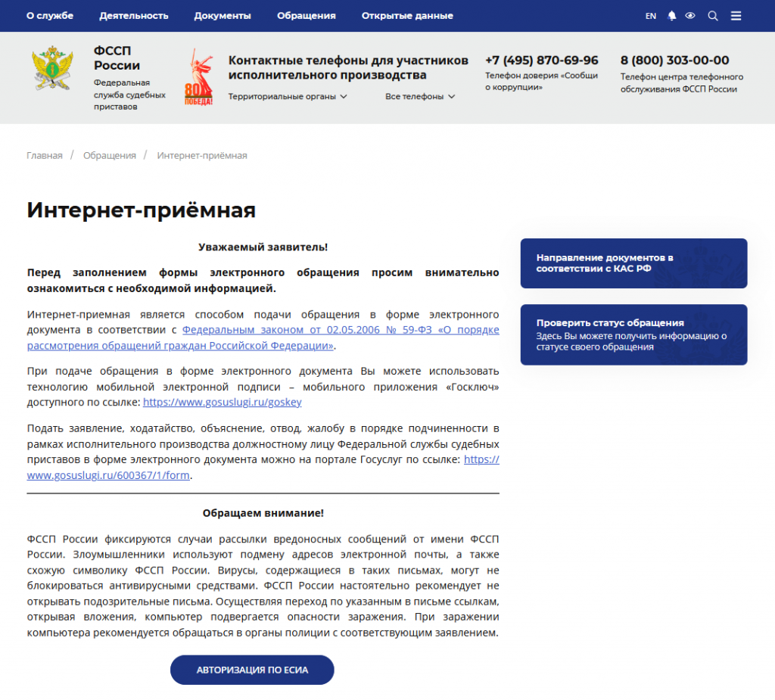Screen dimensions: 775x700
Task: Open the Открытые данные menu item
Action: (x=407, y=16)
